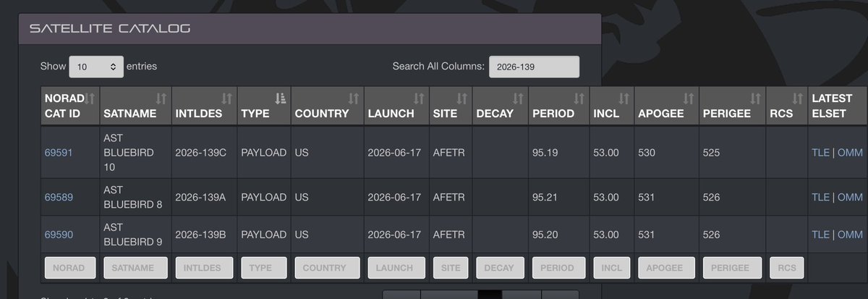
Task: Open OMM link for AST BLUEBIRD 10
Action: (x=850, y=153)
